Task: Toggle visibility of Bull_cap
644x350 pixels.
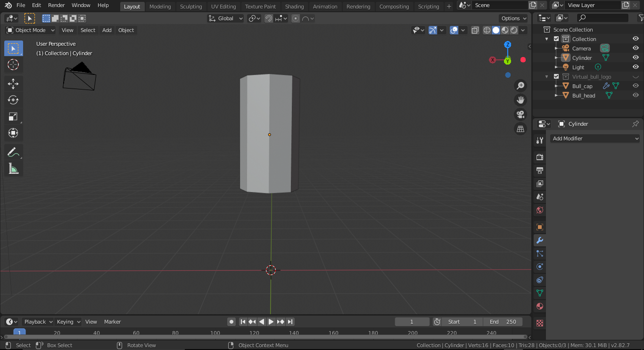Action: coord(636,86)
